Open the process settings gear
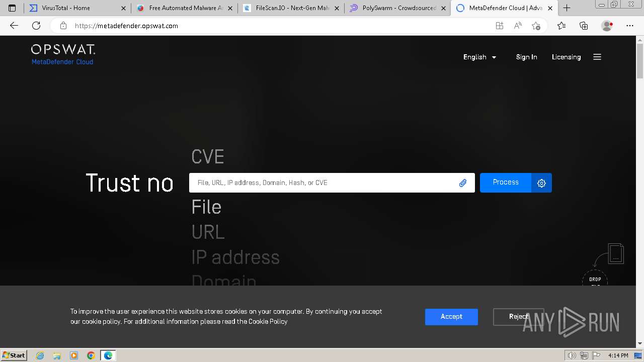 point(541,183)
